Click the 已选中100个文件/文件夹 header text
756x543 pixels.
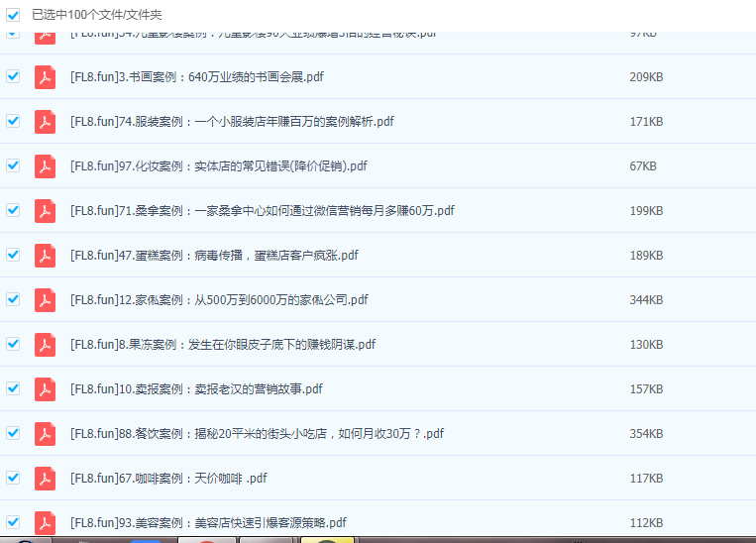(97, 15)
